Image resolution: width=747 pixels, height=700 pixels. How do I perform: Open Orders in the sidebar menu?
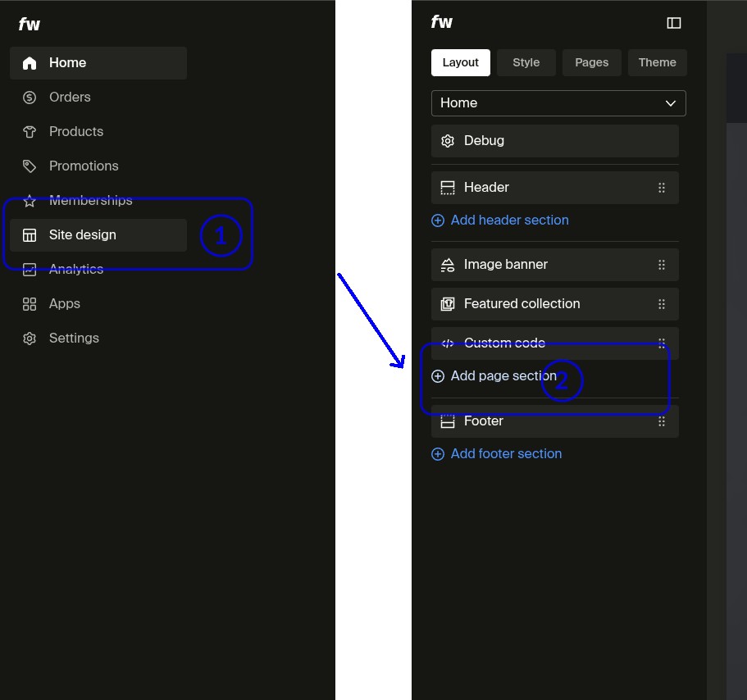(x=98, y=98)
